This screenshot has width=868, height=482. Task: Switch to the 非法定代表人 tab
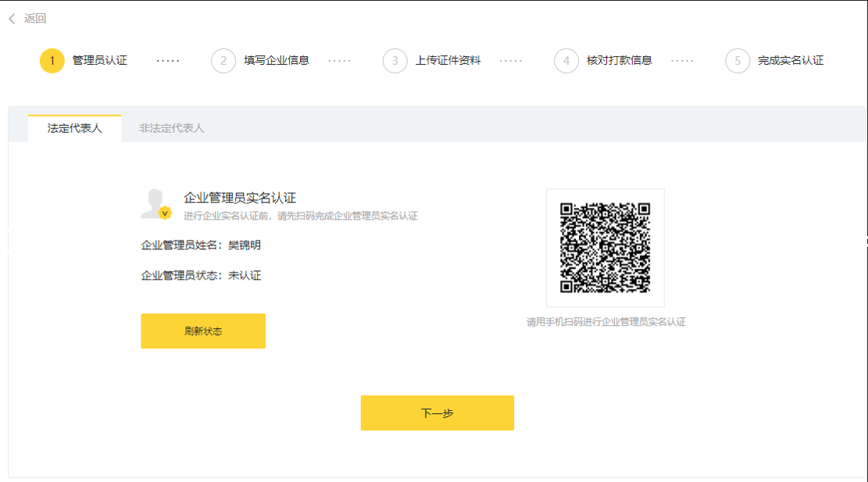[170, 127]
